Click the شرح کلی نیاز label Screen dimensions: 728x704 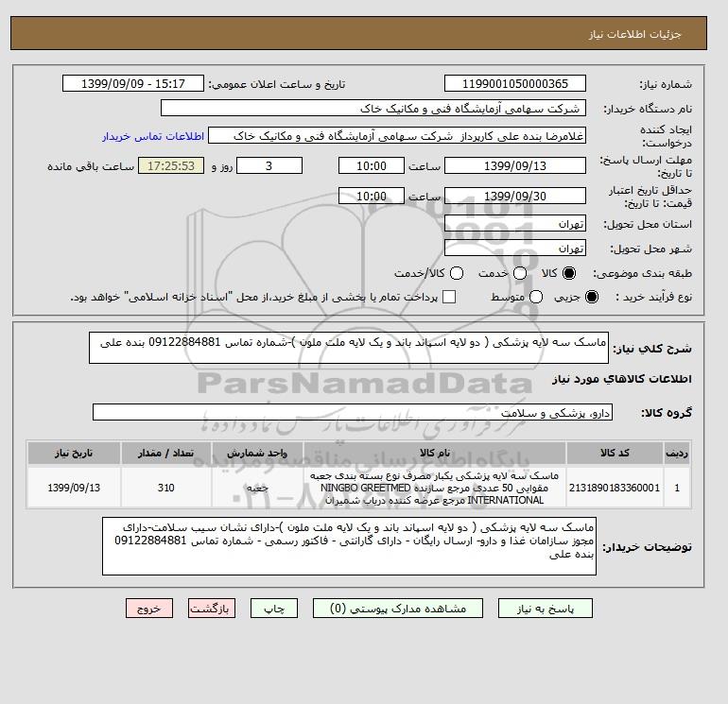tap(652, 349)
